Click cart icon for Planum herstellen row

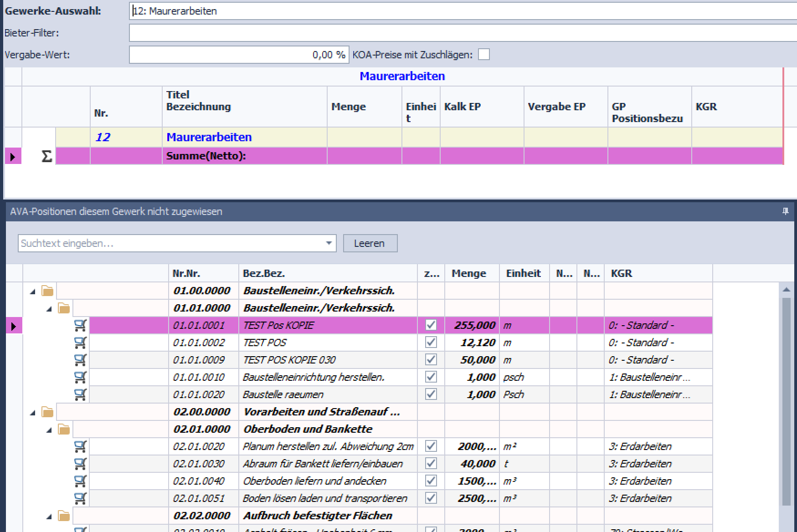81,446
